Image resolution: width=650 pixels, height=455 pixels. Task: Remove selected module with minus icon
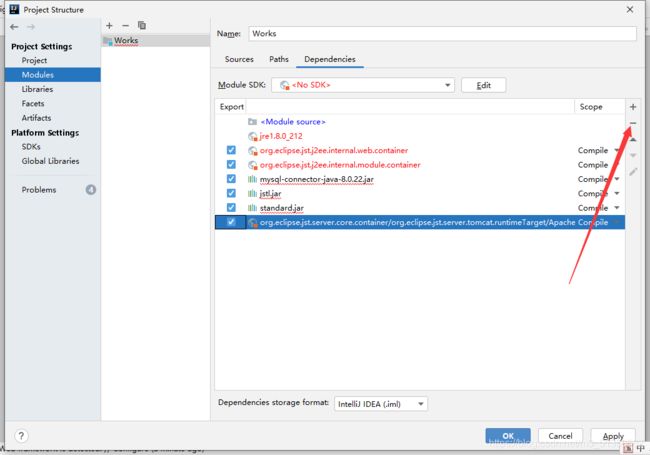126,26
